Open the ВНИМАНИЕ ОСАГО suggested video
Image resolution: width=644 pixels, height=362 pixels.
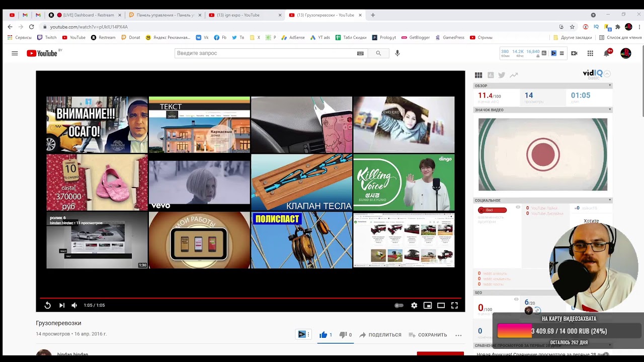pyautogui.click(x=97, y=125)
